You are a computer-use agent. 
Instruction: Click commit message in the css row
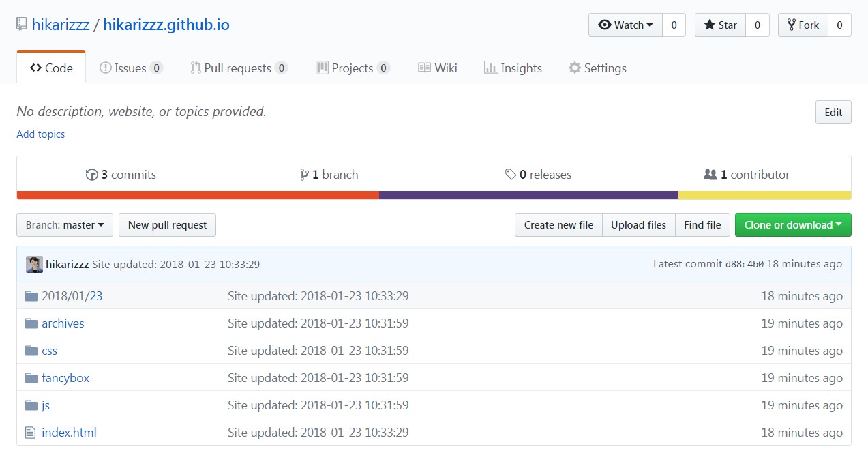click(x=318, y=351)
